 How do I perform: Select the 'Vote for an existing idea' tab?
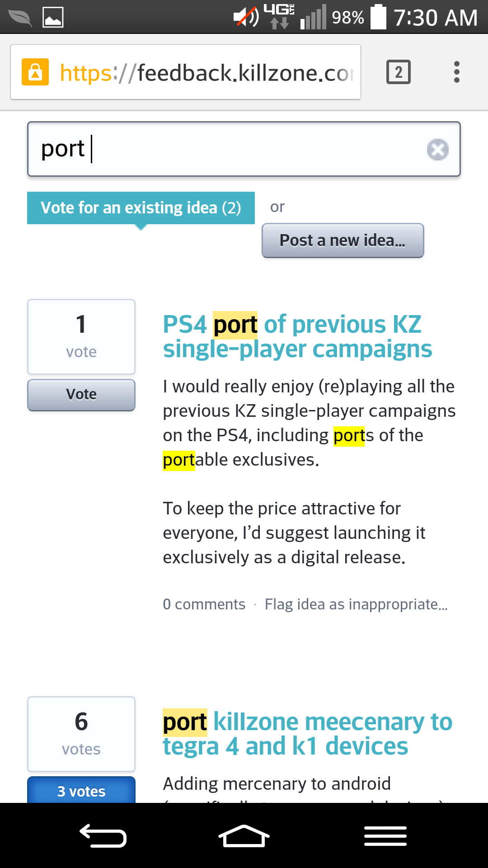(x=141, y=208)
